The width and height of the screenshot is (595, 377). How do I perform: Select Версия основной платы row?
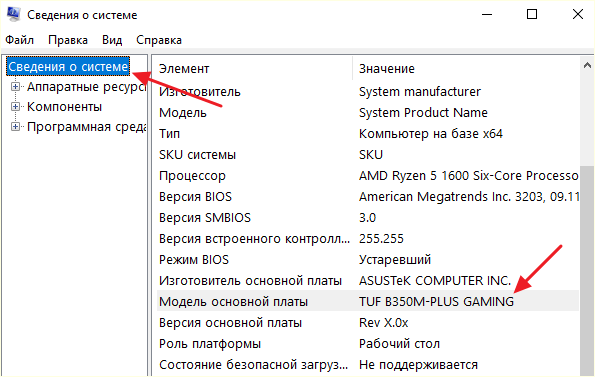(368, 323)
